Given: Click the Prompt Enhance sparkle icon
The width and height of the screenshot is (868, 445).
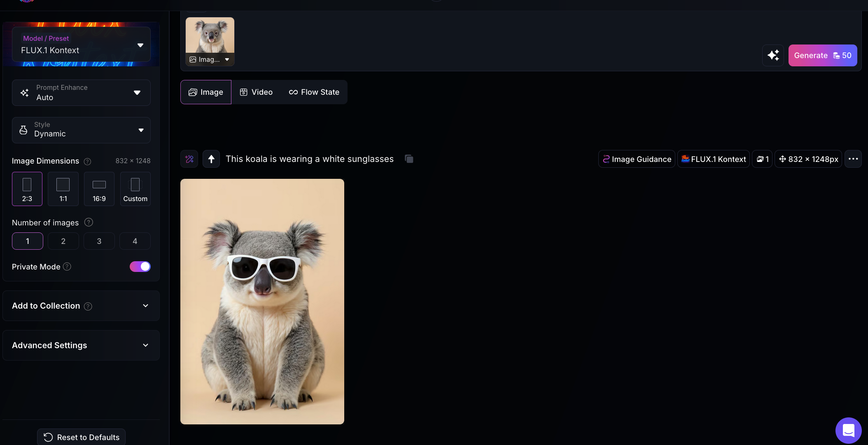Looking at the screenshot, I should click(25, 93).
